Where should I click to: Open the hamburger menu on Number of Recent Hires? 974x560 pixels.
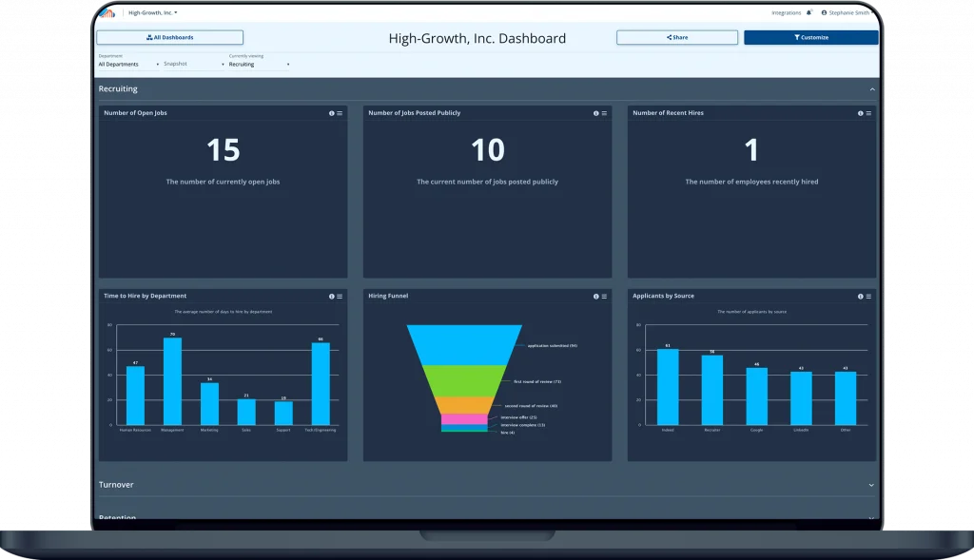click(x=868, y=113)
